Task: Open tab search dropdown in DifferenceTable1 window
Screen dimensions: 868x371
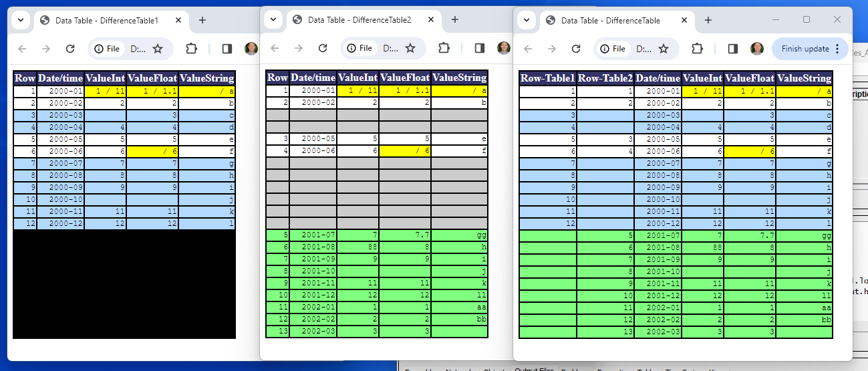Action: click(20, 20)
